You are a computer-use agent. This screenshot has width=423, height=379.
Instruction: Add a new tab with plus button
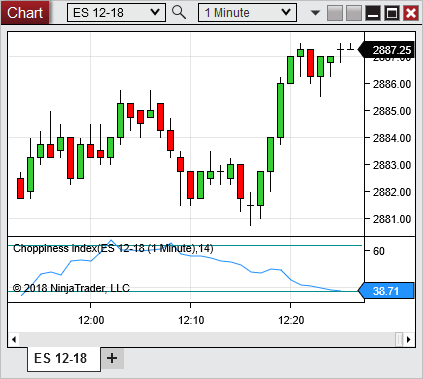(112, 359)
